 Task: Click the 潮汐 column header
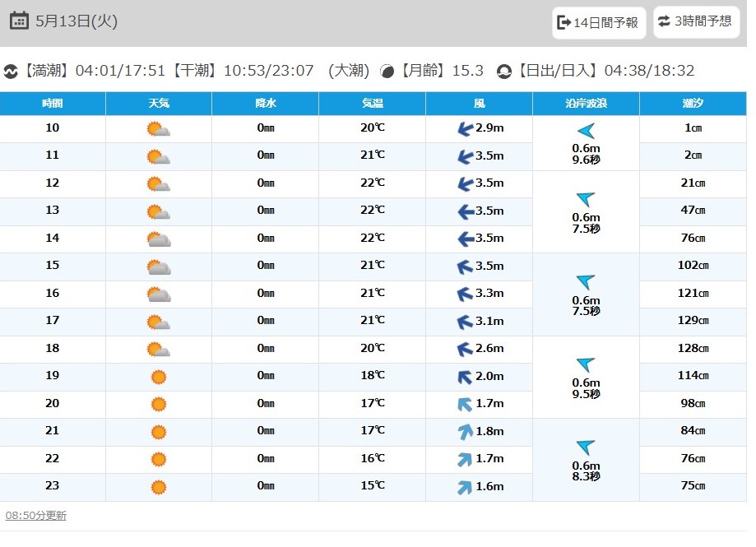tap(693, 103)
